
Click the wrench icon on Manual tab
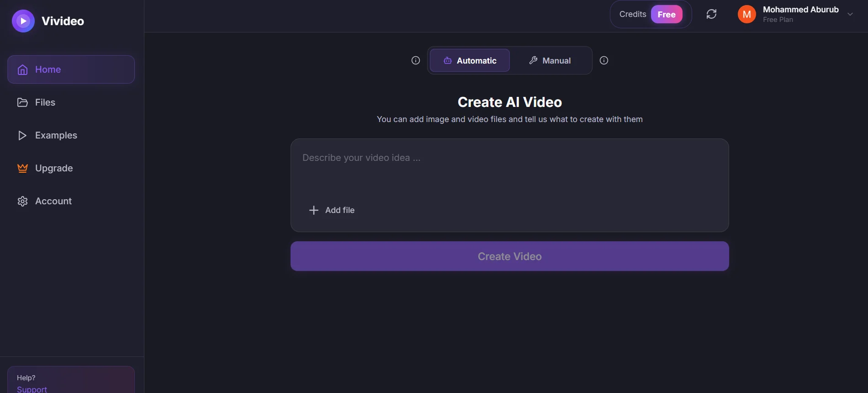[x=533, y=60]
